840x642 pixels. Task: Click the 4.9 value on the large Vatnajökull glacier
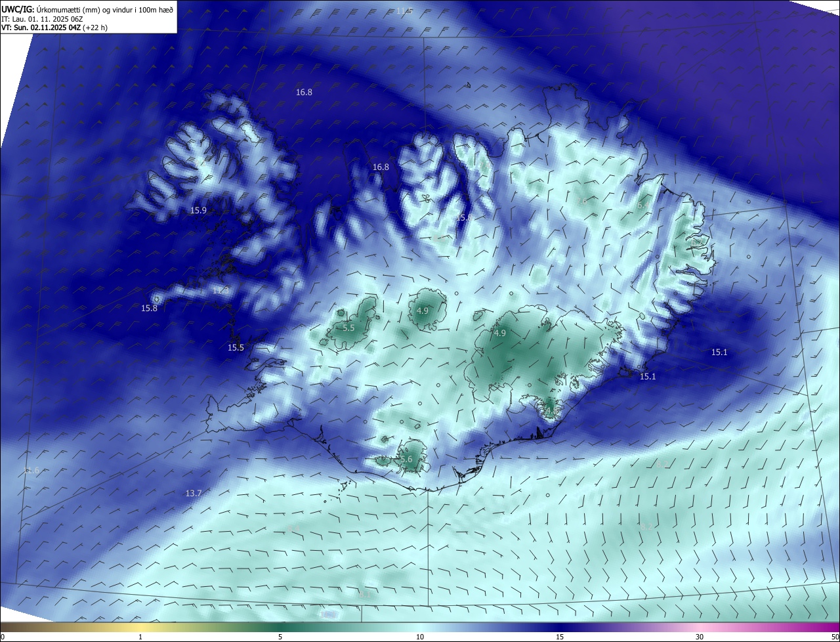click(500, 333)
